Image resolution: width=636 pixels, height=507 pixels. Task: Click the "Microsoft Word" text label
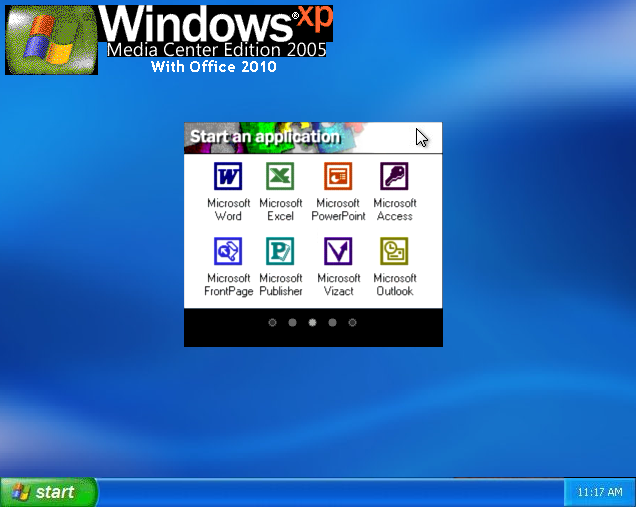point(228,209)
